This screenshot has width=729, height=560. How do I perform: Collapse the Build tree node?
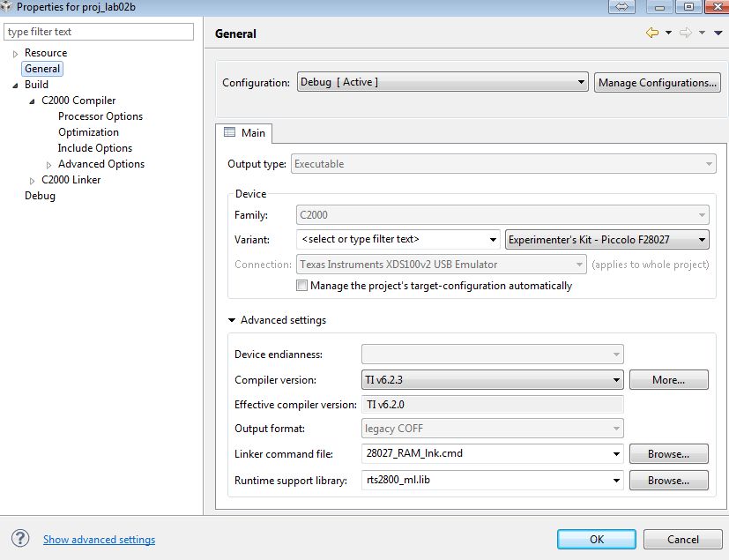pyautogui.click(x=14, y=84)
